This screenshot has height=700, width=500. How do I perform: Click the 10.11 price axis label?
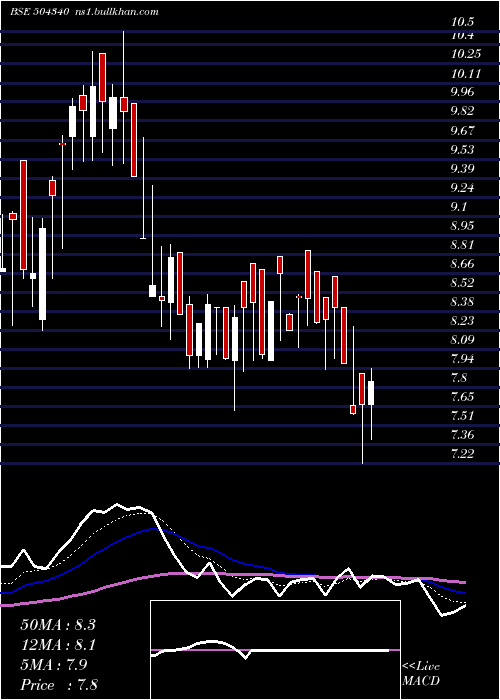pos(466,73)
